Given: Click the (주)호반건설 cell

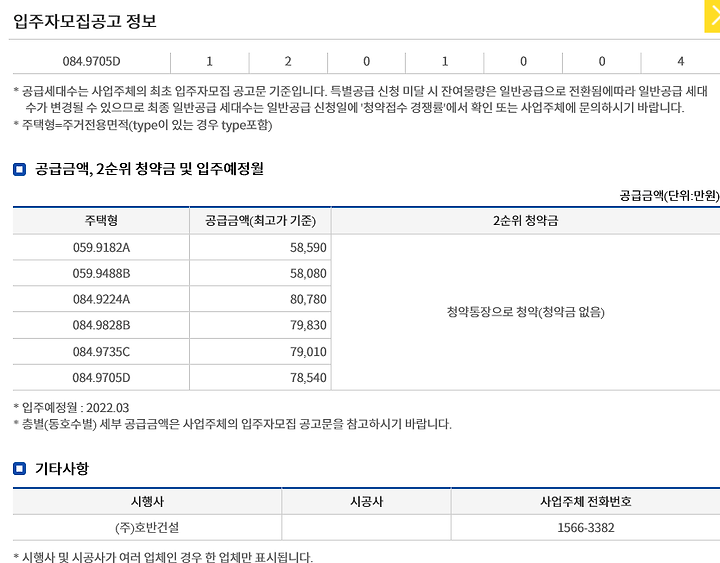Looking at the screenshot, I should click(147, 528).
